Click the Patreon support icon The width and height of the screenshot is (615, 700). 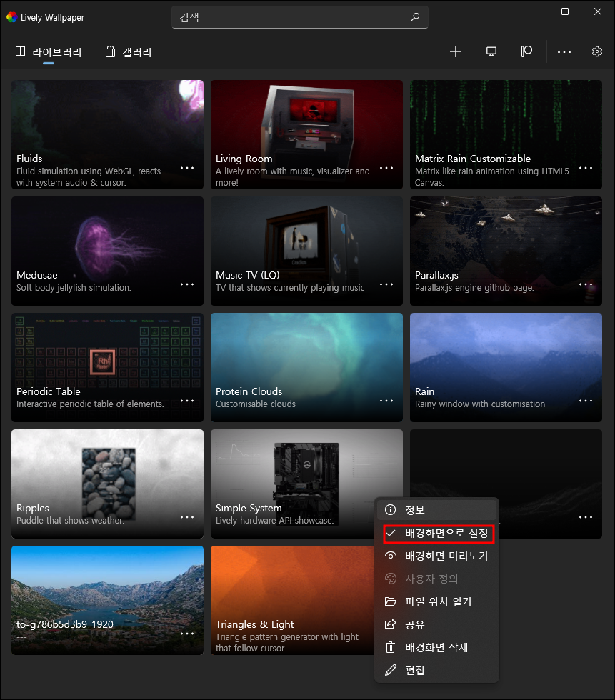[x=526, y=51]
